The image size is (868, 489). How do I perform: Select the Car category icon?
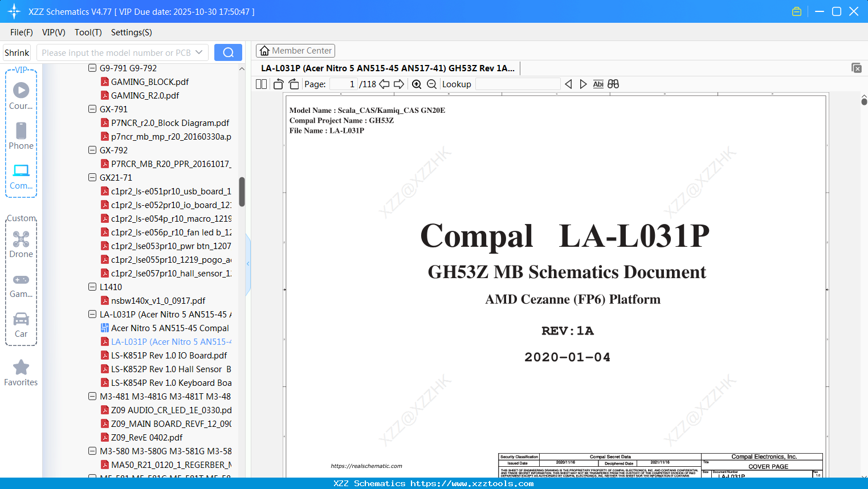coord(21,325)
